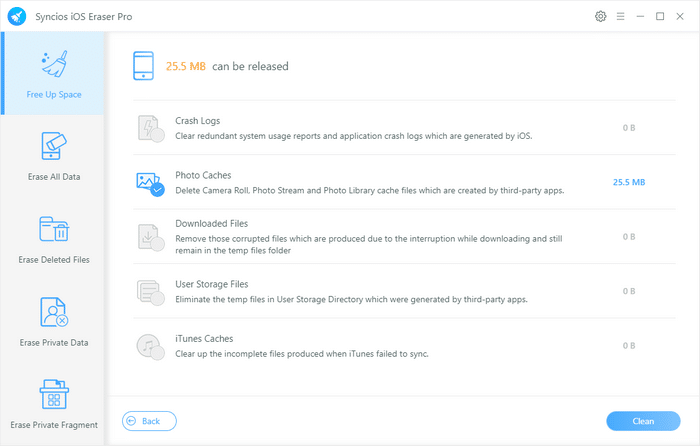Image resolution: width=700 pixels, height=446 pixels.
Task: Click the Downloaded Files row title
Action: (211, 224)
